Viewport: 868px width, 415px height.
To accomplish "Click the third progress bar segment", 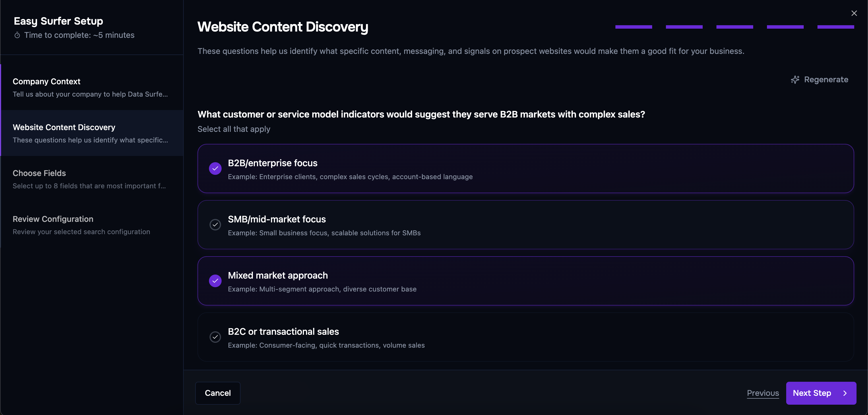I will [735, 27].
